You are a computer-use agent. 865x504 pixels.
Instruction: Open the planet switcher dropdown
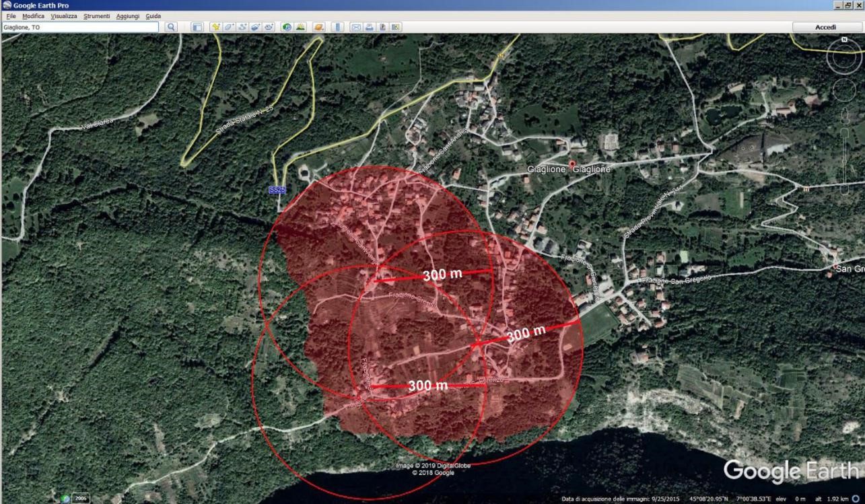coord(318,27)
